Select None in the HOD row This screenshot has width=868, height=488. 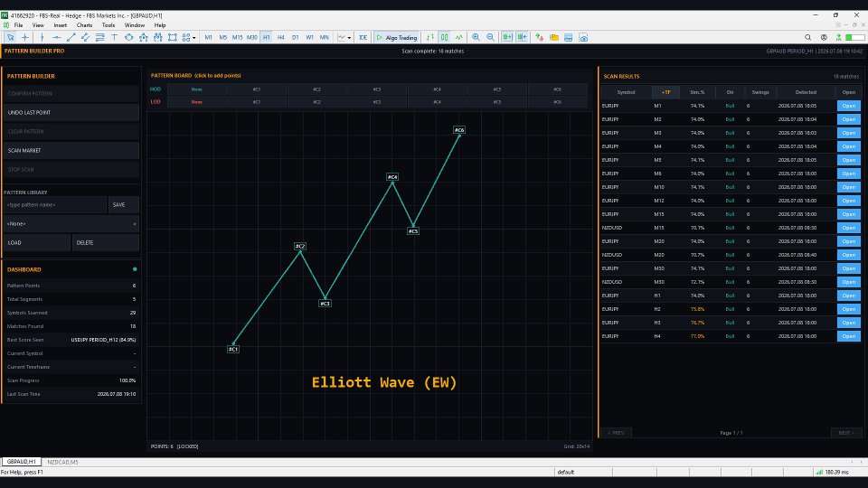196,89
